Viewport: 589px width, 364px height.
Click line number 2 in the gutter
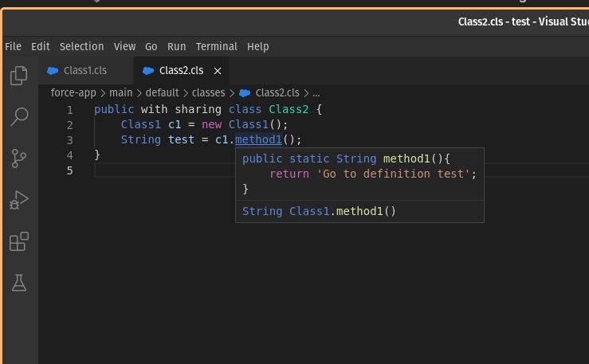(x=70, y=125)
